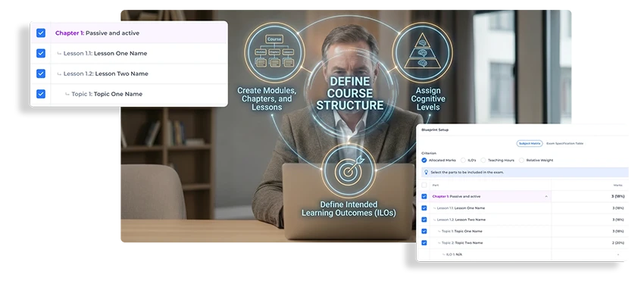Click the cognitive levels pyramid icon

click(422, 52)
